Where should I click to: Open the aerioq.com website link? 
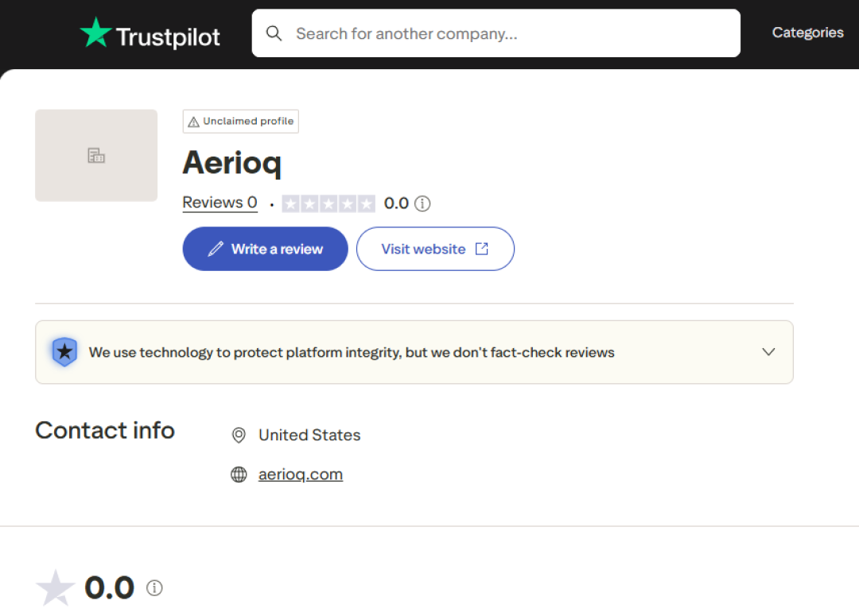[301, 475]
